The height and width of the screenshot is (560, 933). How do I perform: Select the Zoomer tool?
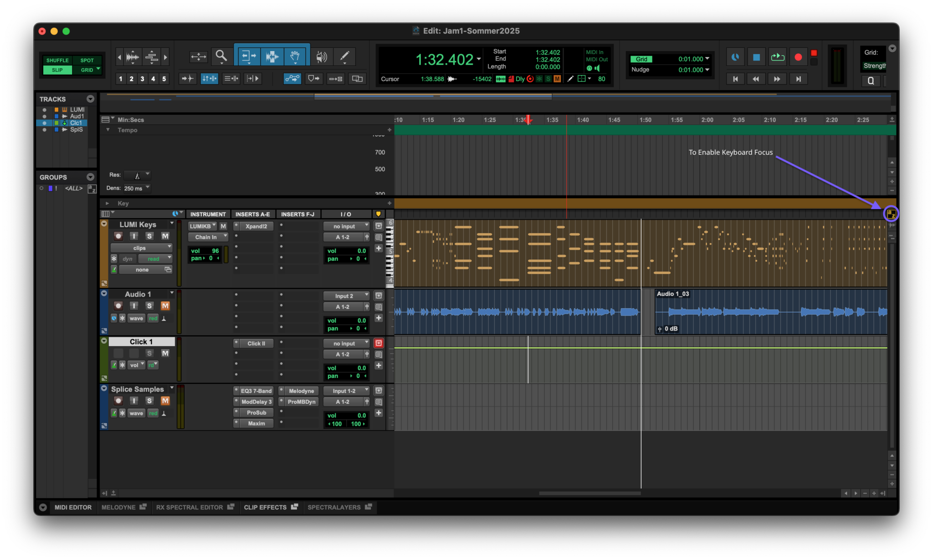[221, 56]
